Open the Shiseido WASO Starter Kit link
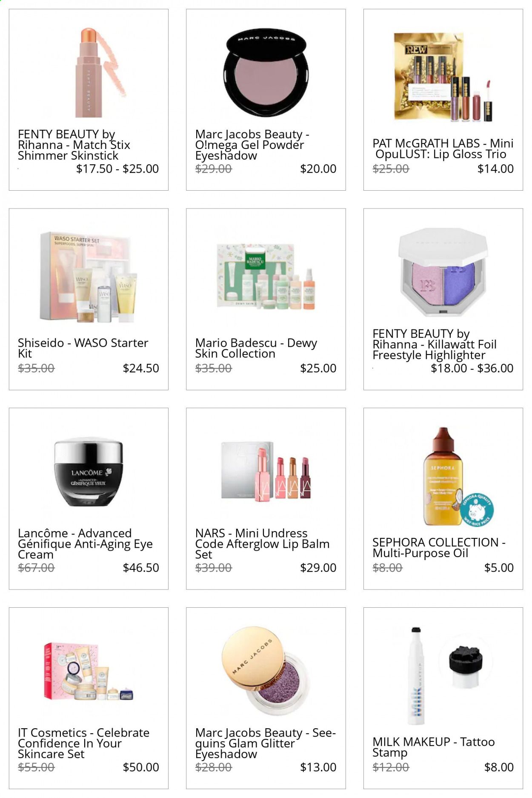 click(x=83, y=348)
